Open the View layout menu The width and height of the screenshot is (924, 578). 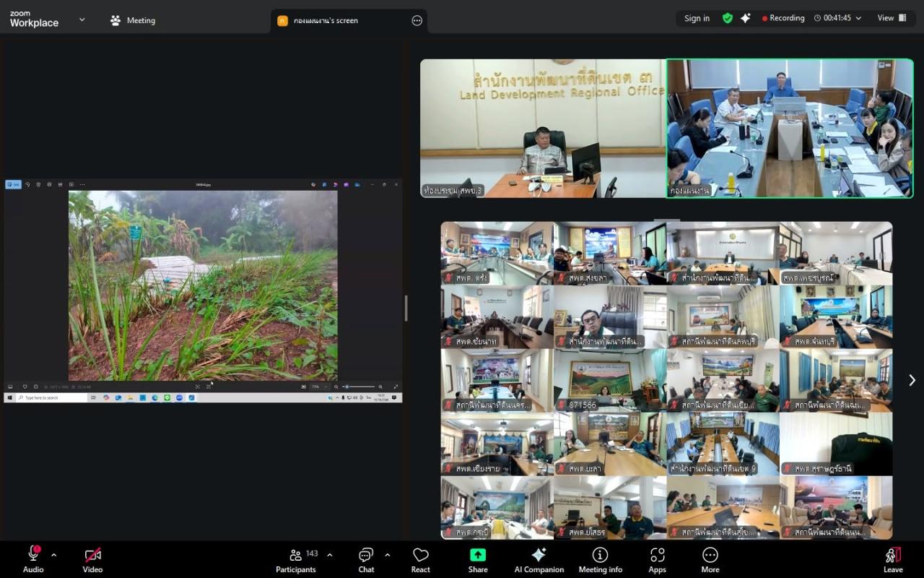(892, 18)
